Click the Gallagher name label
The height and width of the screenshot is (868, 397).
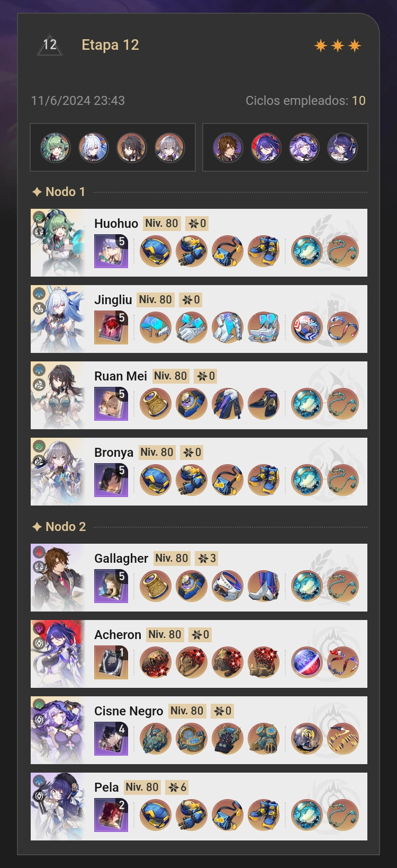pyautogui.click(x=121, y=559)
